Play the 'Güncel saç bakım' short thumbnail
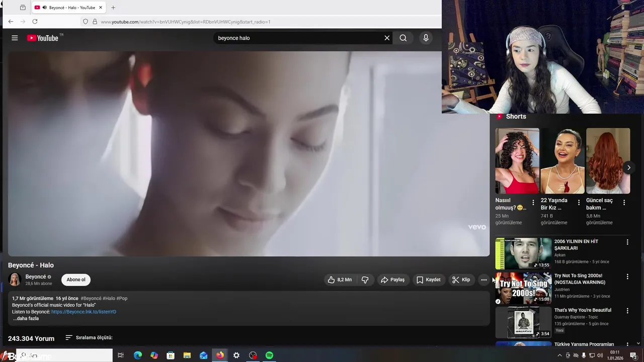The image size is (644, 362). click(x=608, y=161)
